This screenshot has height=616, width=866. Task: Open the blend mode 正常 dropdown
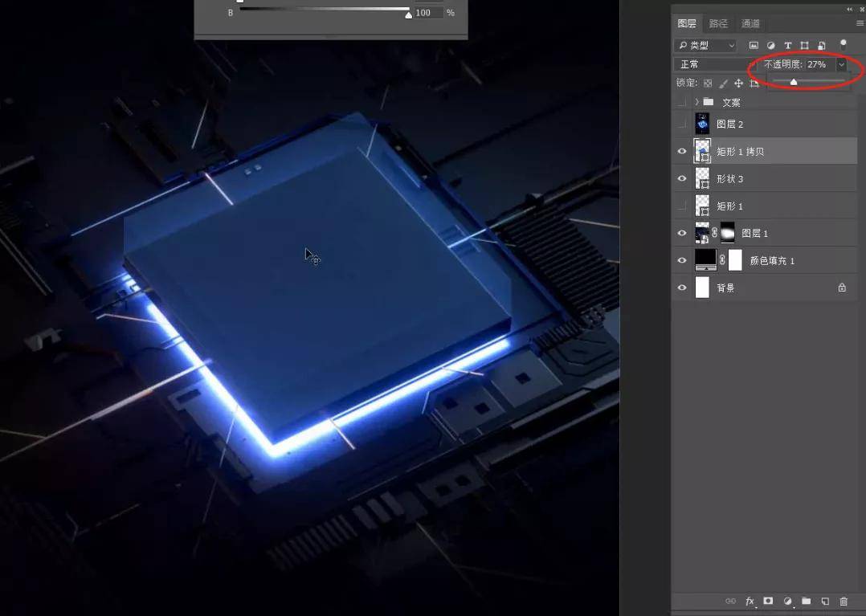(713, 64)
